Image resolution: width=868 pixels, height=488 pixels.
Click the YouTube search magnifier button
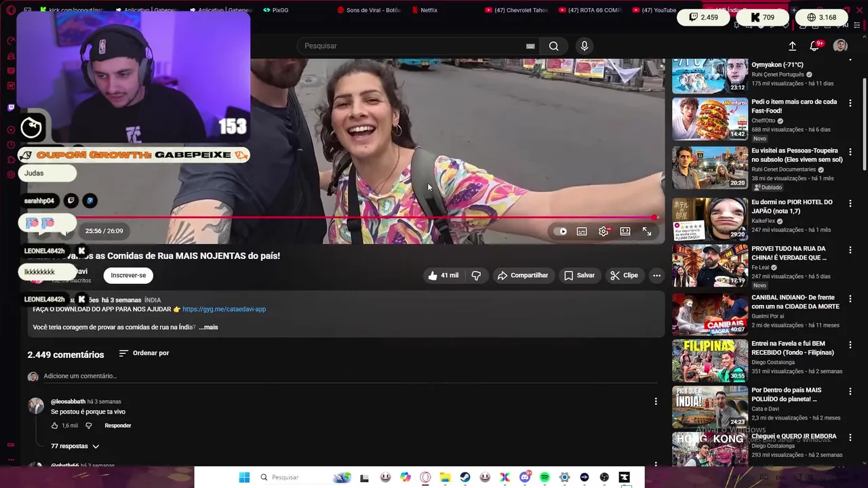point(553,46)
